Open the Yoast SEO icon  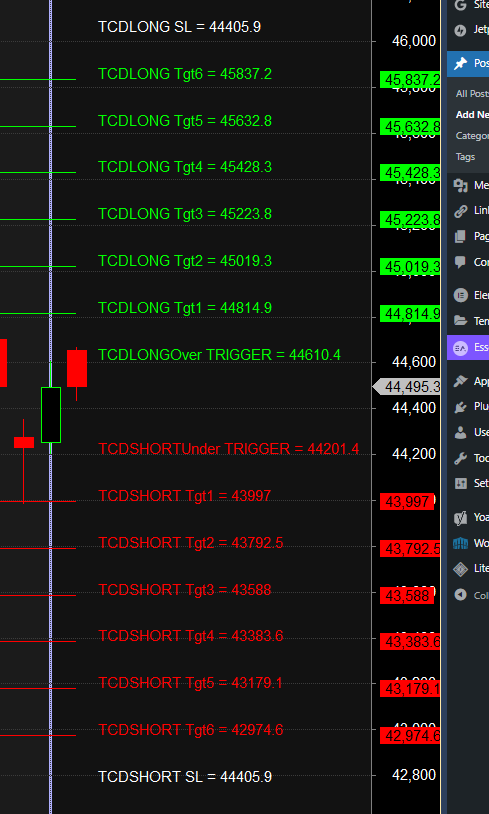[x=460, y=517]
